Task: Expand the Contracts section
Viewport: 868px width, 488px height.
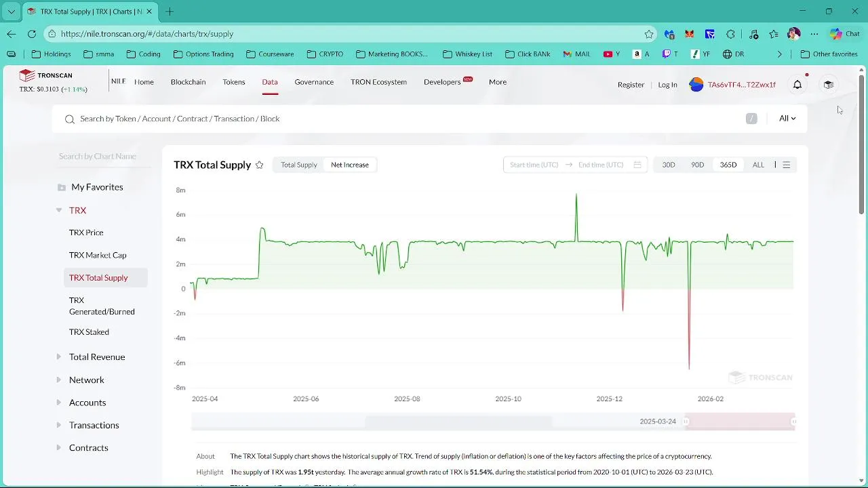Action: click(59, 447)
